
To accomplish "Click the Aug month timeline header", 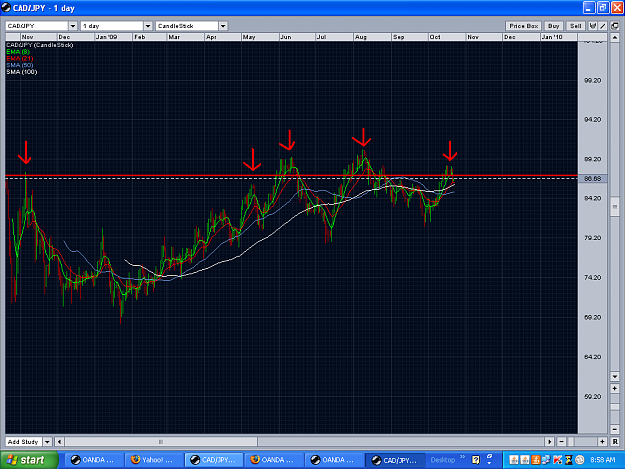I will point(372,37).
